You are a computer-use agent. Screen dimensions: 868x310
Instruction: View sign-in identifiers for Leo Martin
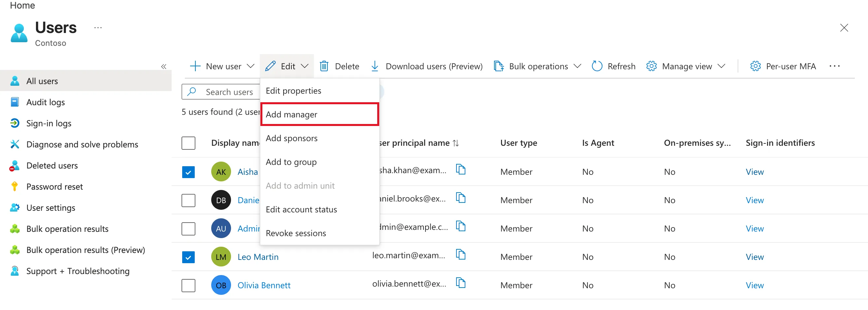click(x=754, y=257)
